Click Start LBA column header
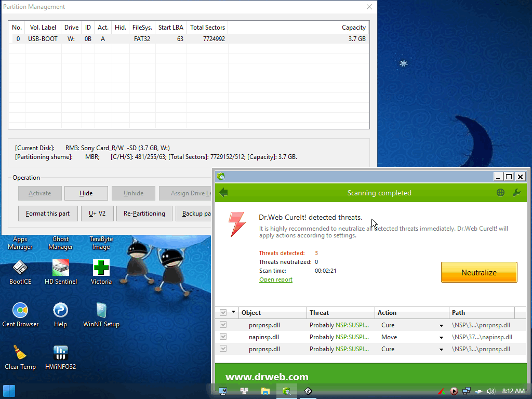Viewport: 532px width, 399px height. (170, 28)
